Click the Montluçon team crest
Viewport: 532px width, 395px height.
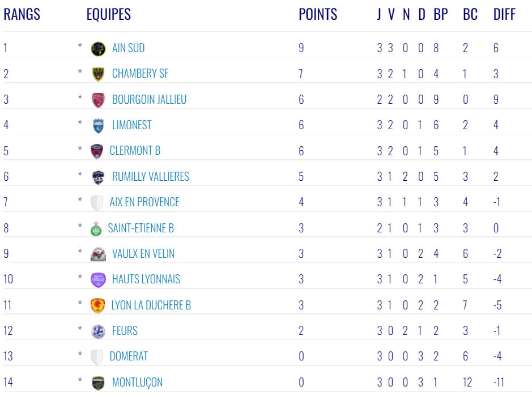point(98,383)
